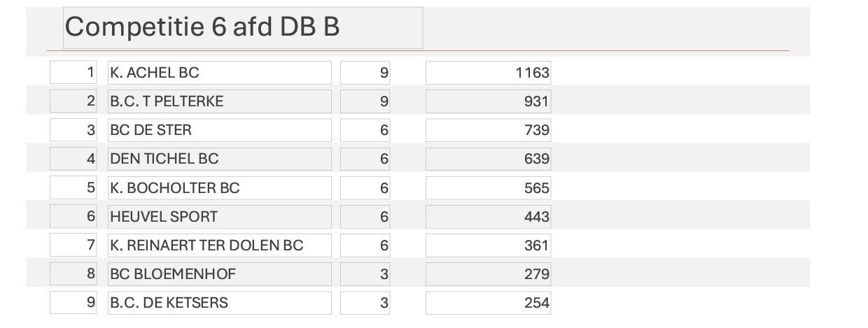Viewport: 868px width, 328px height.
Task: Click the score field showing 639
Action: (488, 159)
